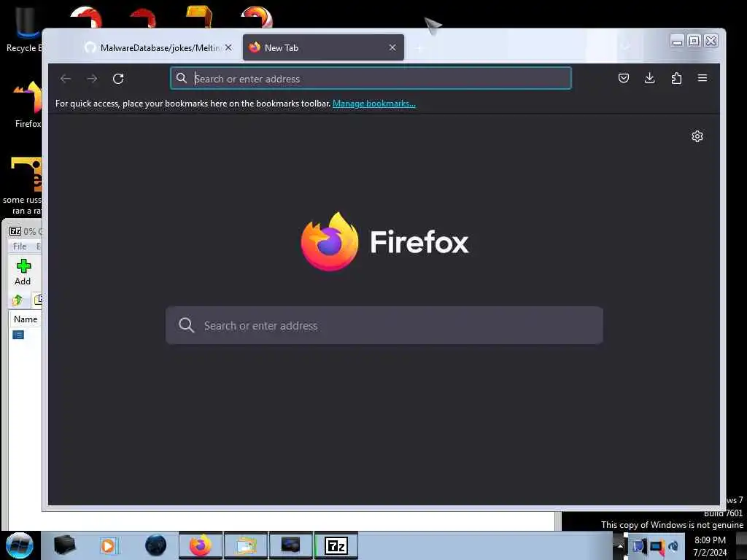Show hidden system tray icons arrow
747x560 pixels.
(x=620, y=545)
